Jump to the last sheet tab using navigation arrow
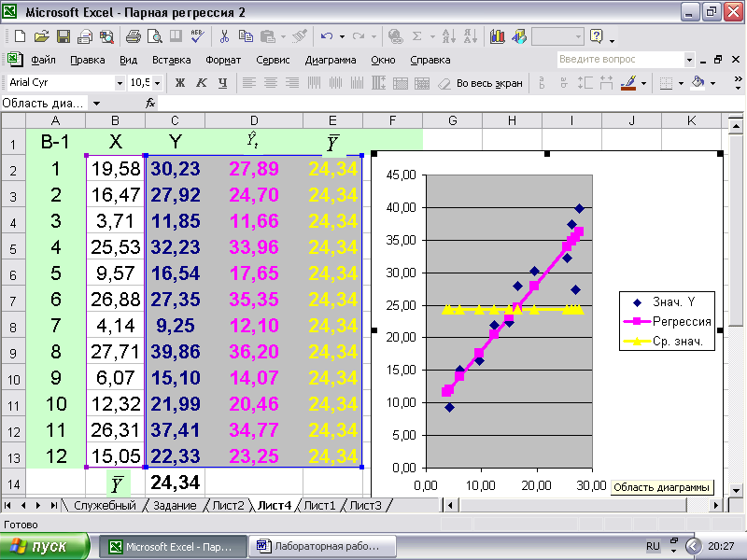The height and width of the screenshot is (560, 747). [54, 505]
